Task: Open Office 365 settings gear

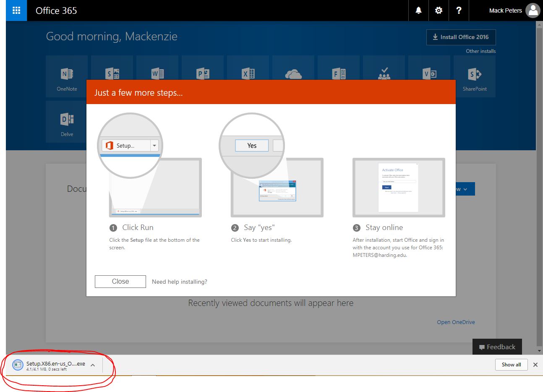Action: (438, 10)
